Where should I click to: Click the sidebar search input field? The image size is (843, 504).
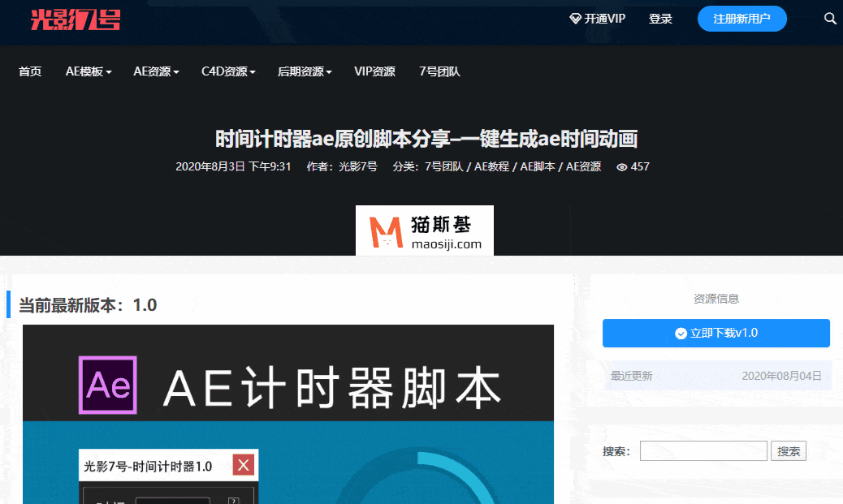click(x=702, y=451)
